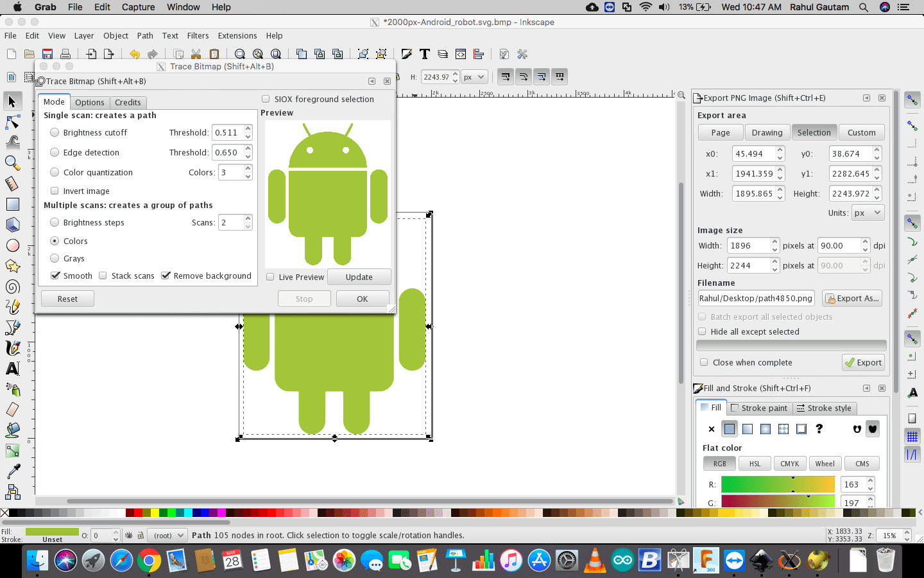Click the Cut scissors toolbar icon
Viewport: 924px width, 578px height.
(196, 54)
